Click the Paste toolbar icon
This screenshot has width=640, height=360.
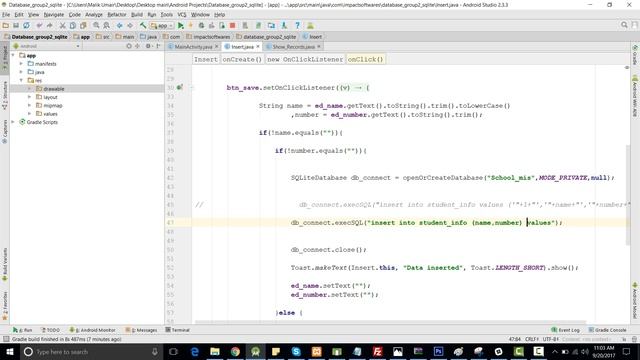(83, 25)
